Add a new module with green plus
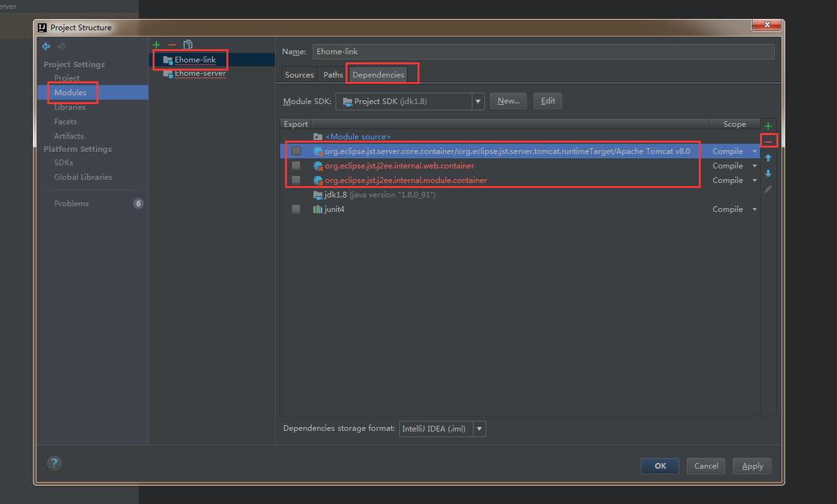The height and width of the screenshot is (504, 837). [156, 45]
